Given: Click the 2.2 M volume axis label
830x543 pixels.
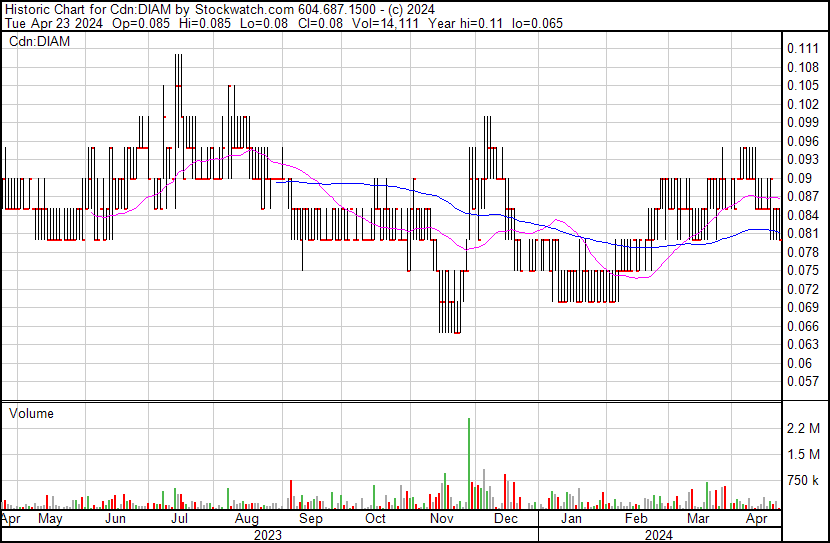Looking at the screenshot, I should tap(805, 428).
